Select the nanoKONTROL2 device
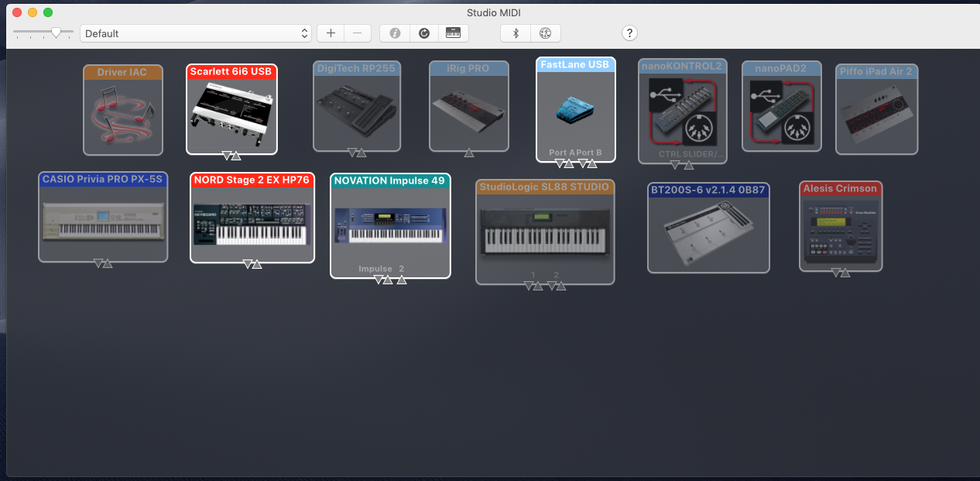The width and height of the screenshot is (980, 481). (682, 111)
